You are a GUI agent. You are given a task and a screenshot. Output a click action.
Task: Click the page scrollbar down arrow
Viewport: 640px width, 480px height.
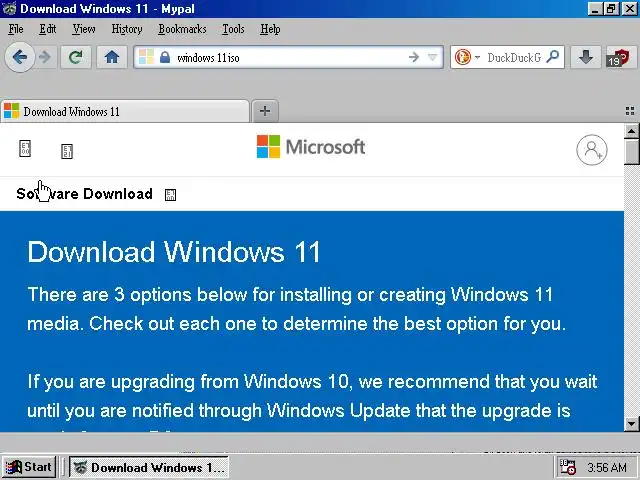tap(631, 424)
